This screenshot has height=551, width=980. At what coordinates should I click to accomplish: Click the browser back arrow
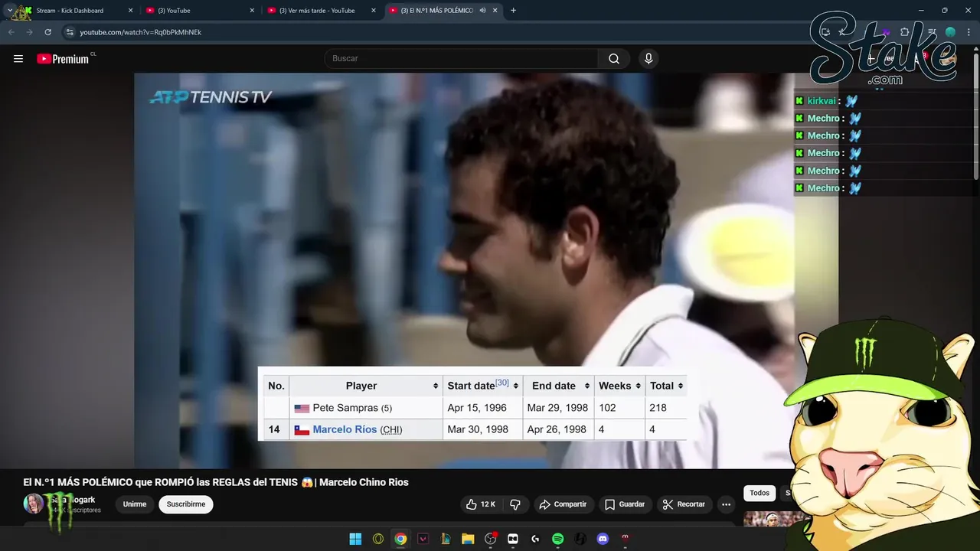point(11,32)
